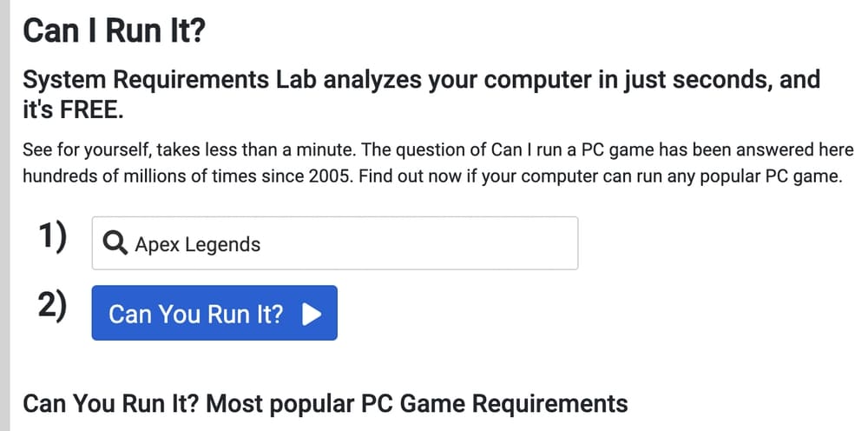Click the play arrow icon on the blue button
Image resolution: width=868 pixels, height=431 pixels.
(312, 314)
